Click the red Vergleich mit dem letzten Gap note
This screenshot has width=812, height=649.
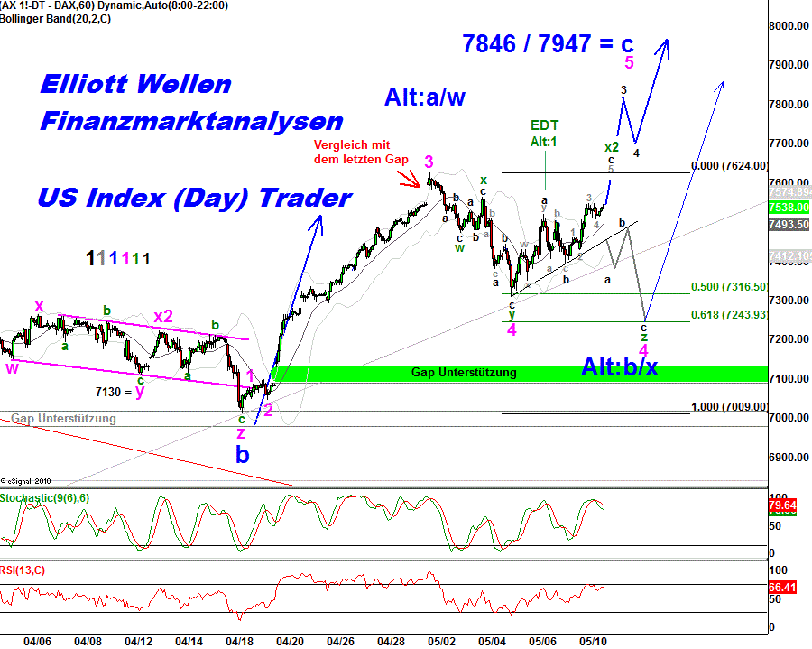tap(361, 153)
